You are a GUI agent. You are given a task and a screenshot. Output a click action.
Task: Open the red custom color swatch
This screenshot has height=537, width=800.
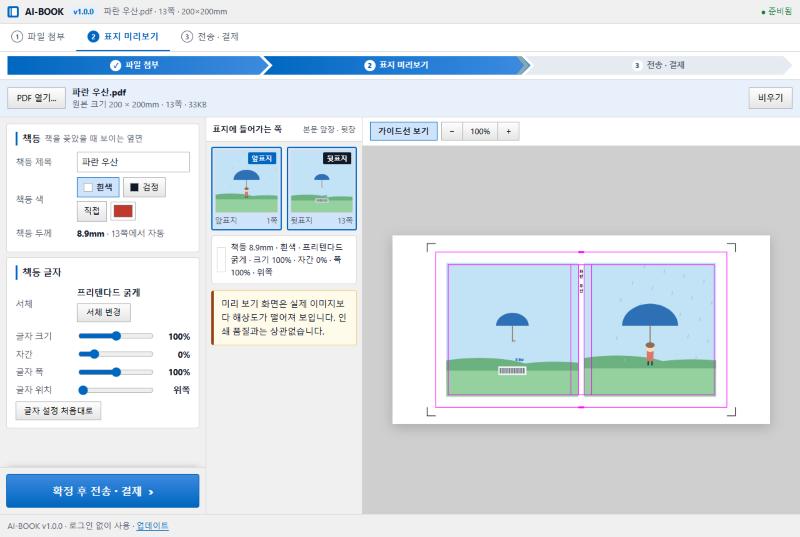point(123,211)
